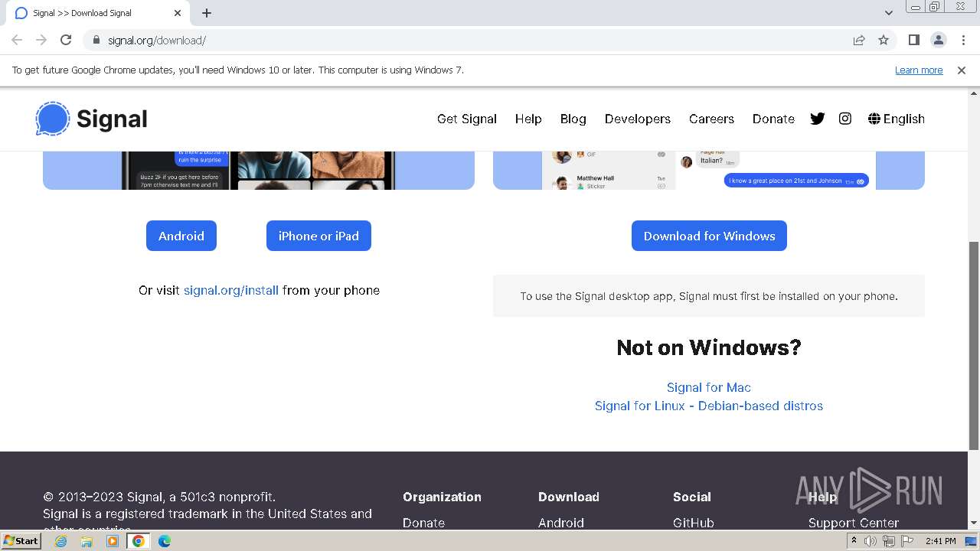This screenshot has height=551, width=980.
Task: Open the network tray icon
Action: 889,541
